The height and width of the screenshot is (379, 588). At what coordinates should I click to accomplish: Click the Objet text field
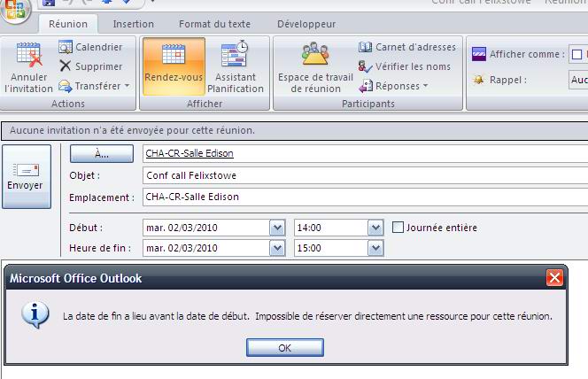pos(363,175)
